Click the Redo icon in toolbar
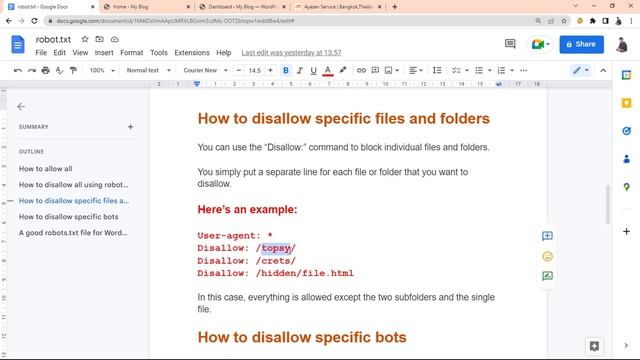The width and height of the screenshot is (640, 360). coord(31,71)
